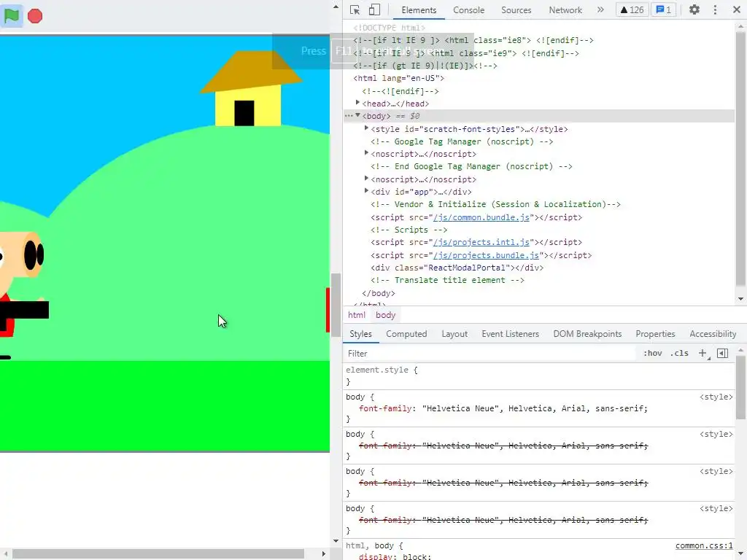Expand the second noscript node
747x560 pixels.
(366, 179)
